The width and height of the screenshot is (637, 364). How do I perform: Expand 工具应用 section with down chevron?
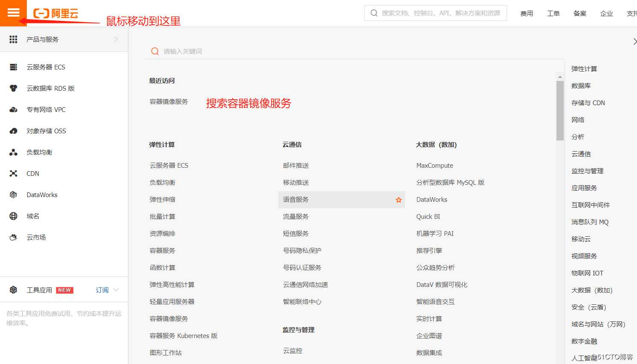(x=116, y=290)
